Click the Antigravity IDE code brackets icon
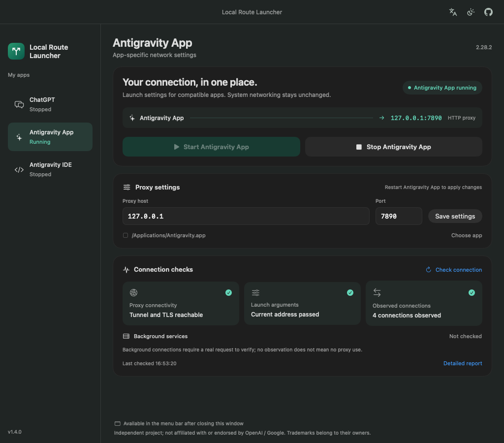 click(x=19, y=169)
